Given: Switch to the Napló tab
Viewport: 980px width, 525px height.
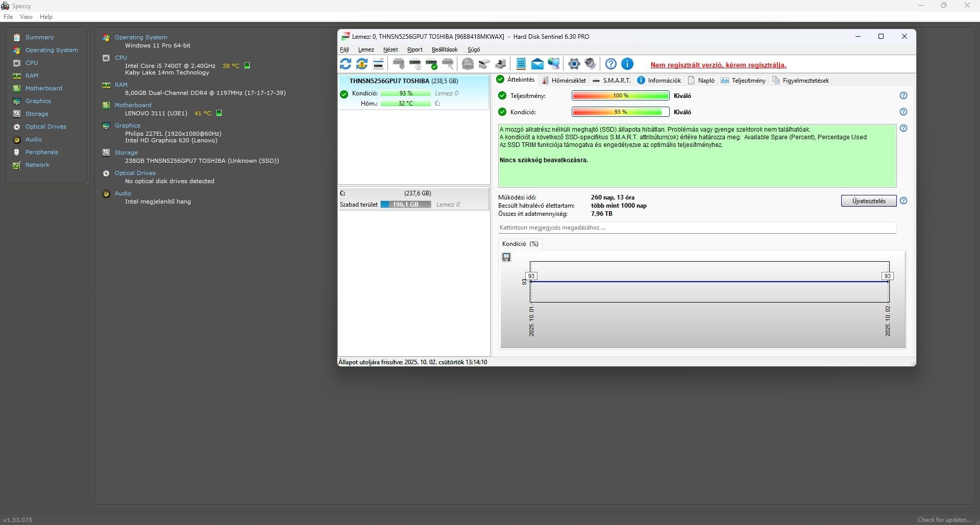Looking at the screenshot, I should [x=701, y=80].
